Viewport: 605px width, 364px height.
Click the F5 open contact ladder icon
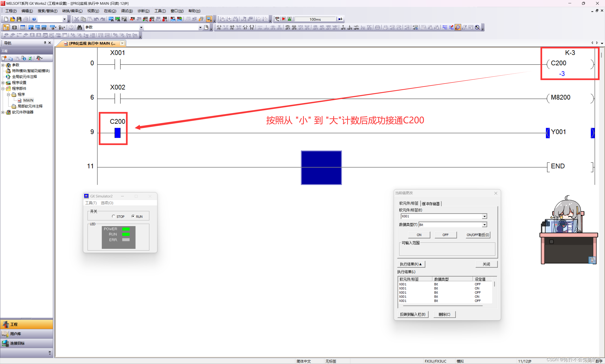point(219,27)
